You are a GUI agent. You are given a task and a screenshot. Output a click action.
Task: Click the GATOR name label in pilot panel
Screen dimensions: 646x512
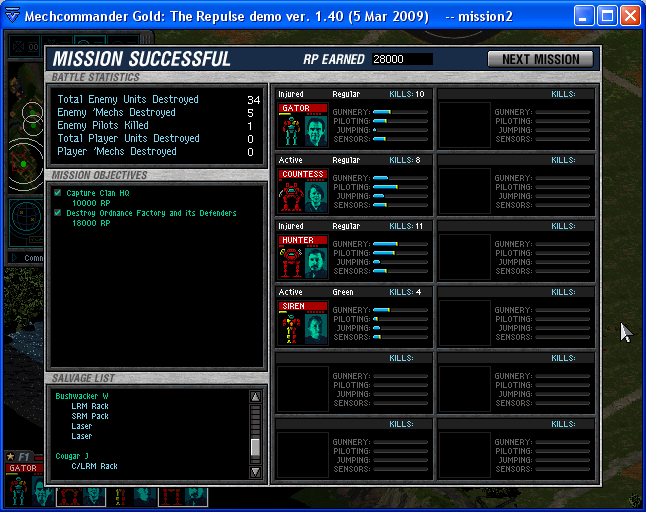click(303, 108)
